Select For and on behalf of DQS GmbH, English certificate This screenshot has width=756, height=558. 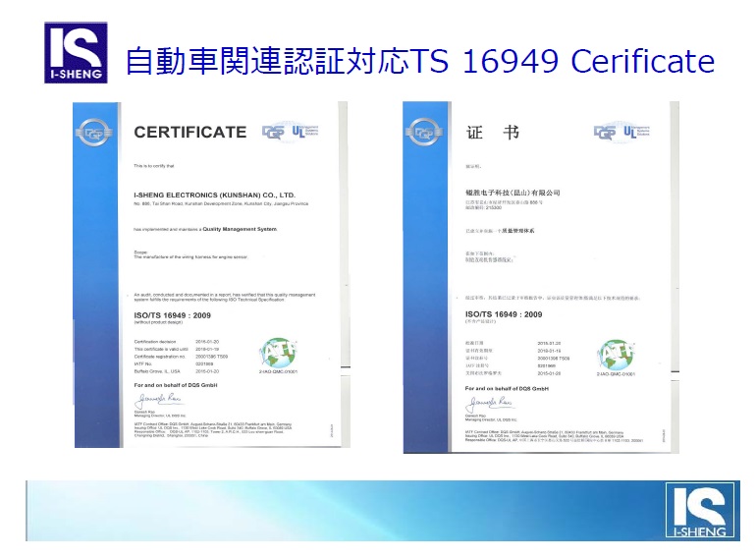(x=176, y=385)
